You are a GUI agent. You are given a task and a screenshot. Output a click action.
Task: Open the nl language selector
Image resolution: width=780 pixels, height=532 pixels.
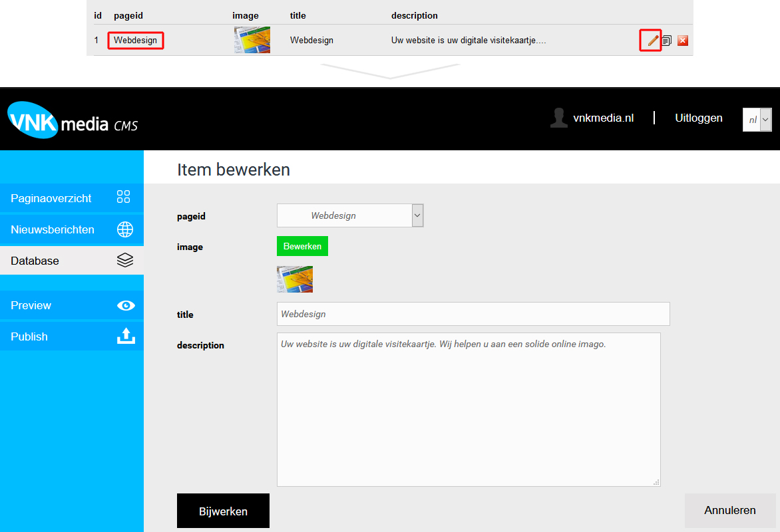(x=757, y=120)
